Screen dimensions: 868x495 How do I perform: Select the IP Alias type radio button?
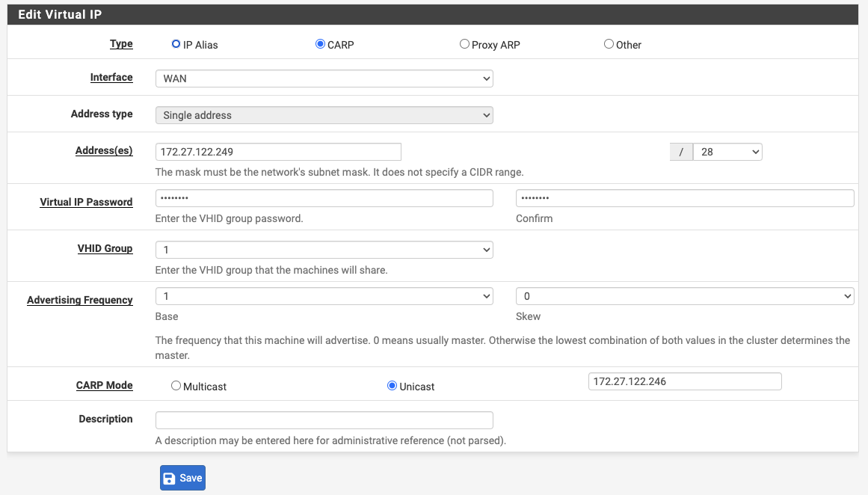(x=176, y=44)
